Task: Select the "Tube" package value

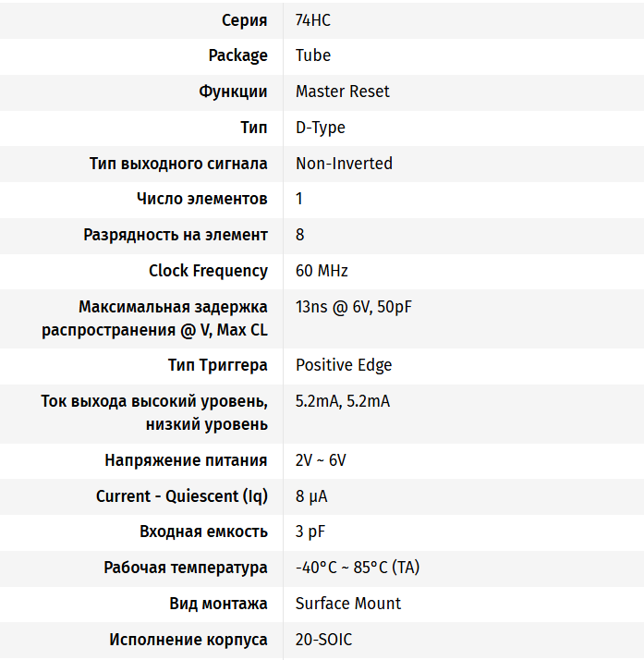Action: [x=313, y=55]
